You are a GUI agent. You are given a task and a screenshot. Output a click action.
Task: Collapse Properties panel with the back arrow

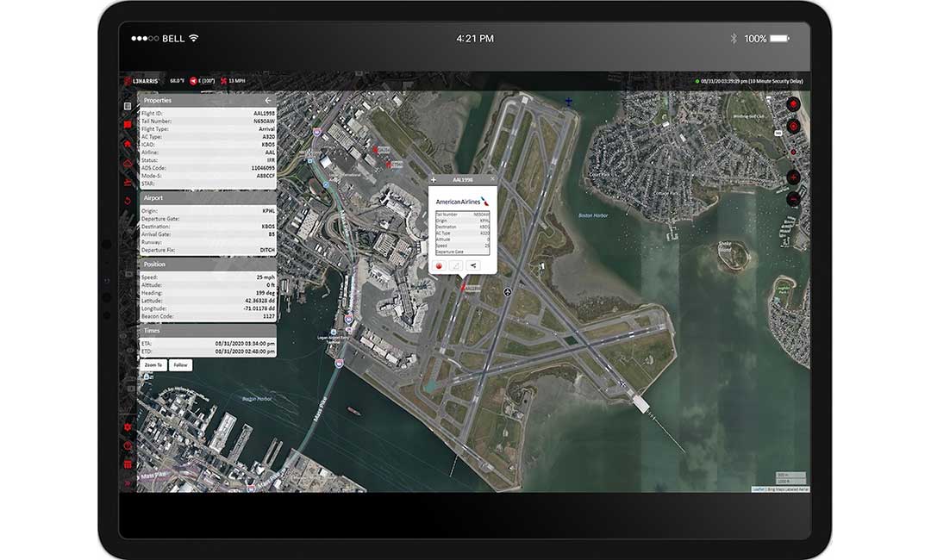click(x=268, y=100)
